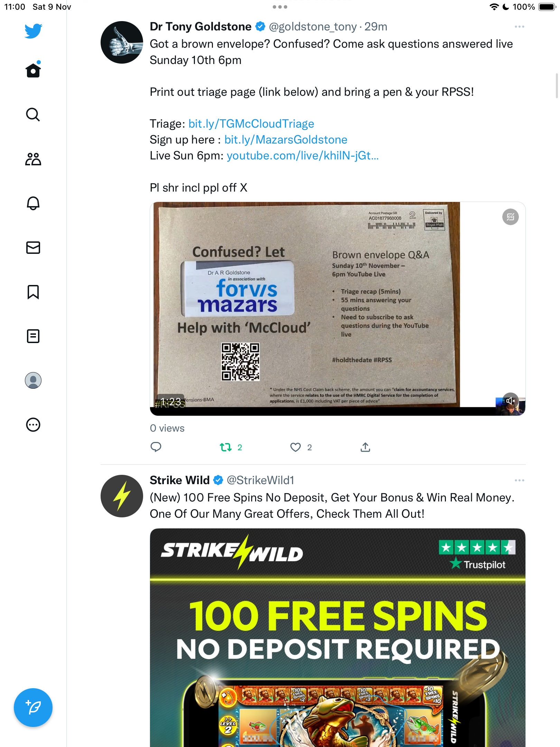This screenshot has width=560, height=747.
Task: Unmute the video with the speaker icon
Action: (x=511, y=401)
